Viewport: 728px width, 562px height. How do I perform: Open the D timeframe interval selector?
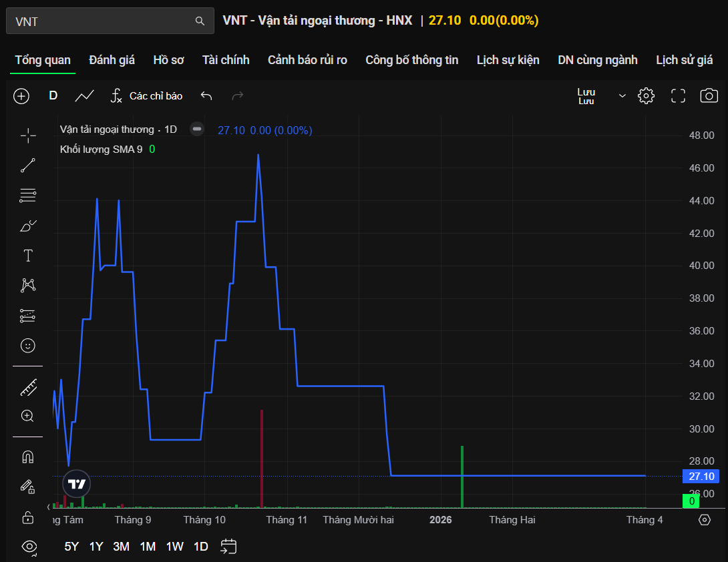[53, 96]
